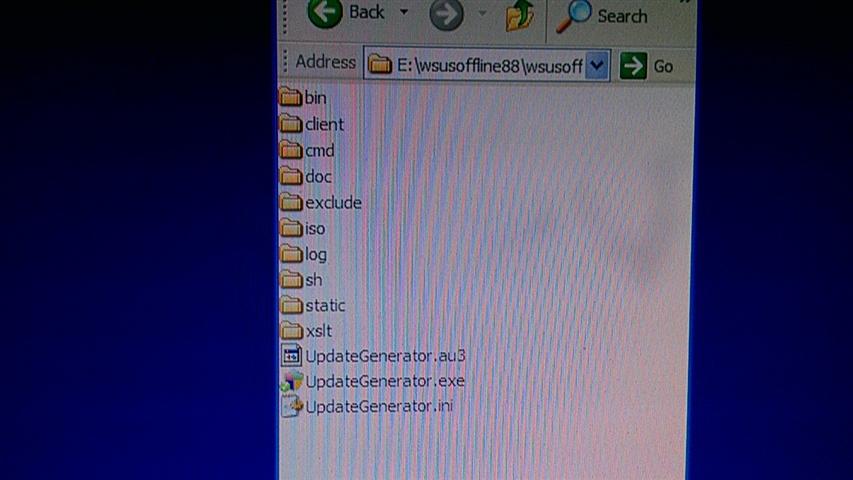Select the xslt folder icon
Screen dimensions: 853x480
(x=292, y=330)
